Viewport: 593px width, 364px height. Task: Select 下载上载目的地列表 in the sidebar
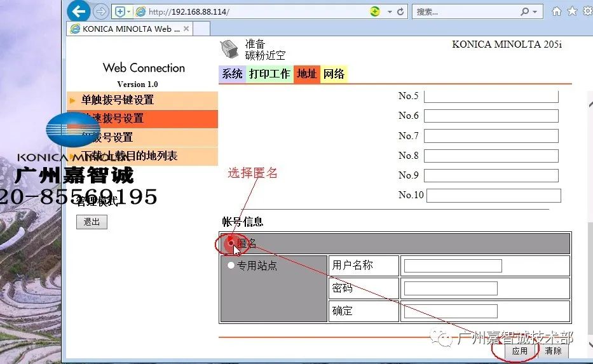pos(142,156)
